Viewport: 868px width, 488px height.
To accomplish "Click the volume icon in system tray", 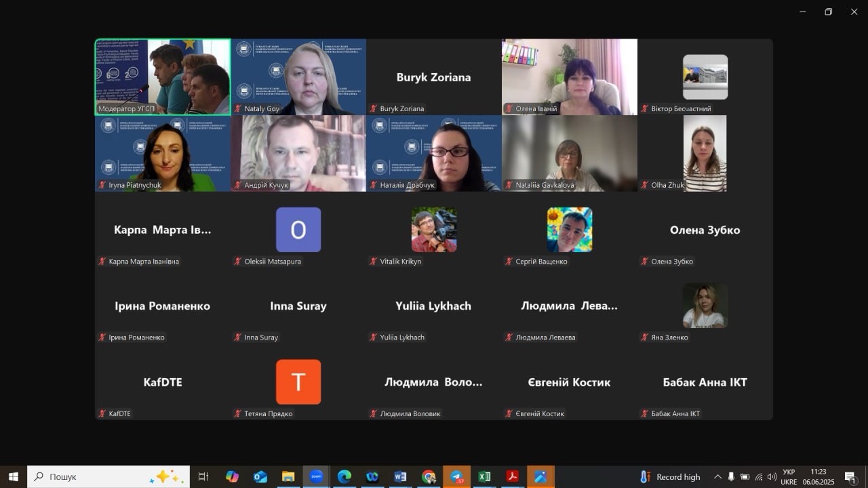I will (x=772, y=476).
